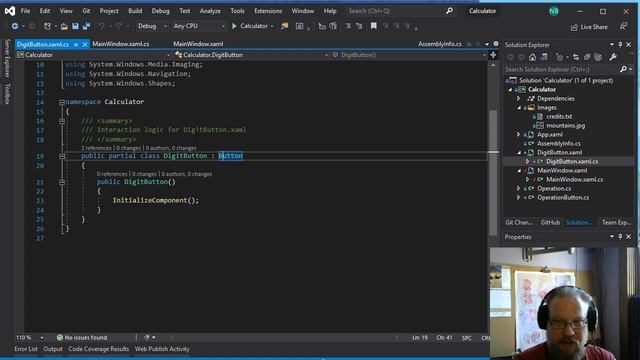
Task: Click Show All Files icon in Solution Explorer
Action: [x=598, y=57]
